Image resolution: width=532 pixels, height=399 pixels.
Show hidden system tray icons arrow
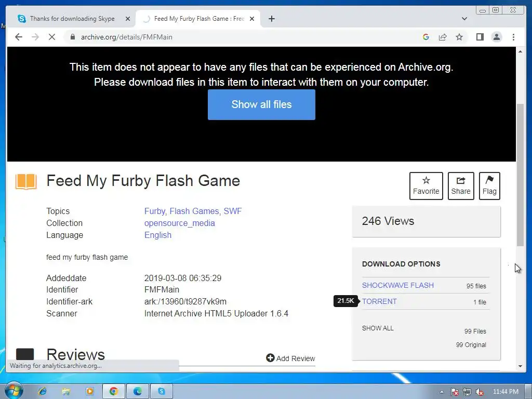click(442, 392)
